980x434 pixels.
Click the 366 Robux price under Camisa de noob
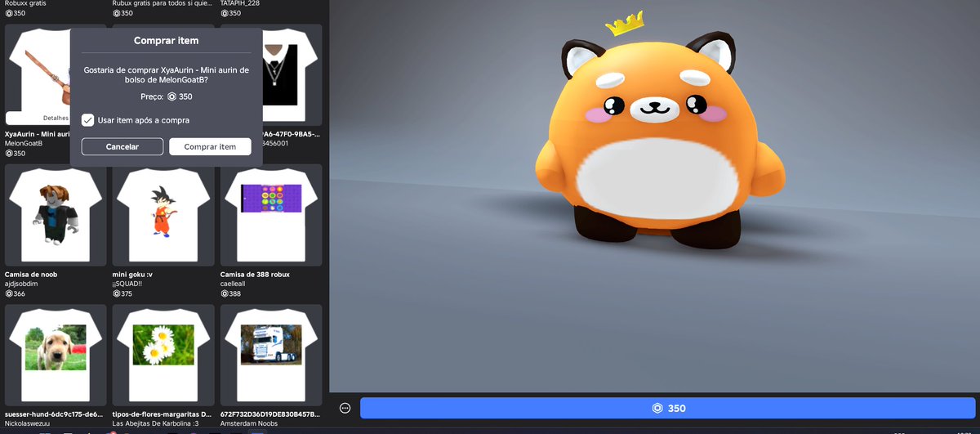click(x=16, y=293)
